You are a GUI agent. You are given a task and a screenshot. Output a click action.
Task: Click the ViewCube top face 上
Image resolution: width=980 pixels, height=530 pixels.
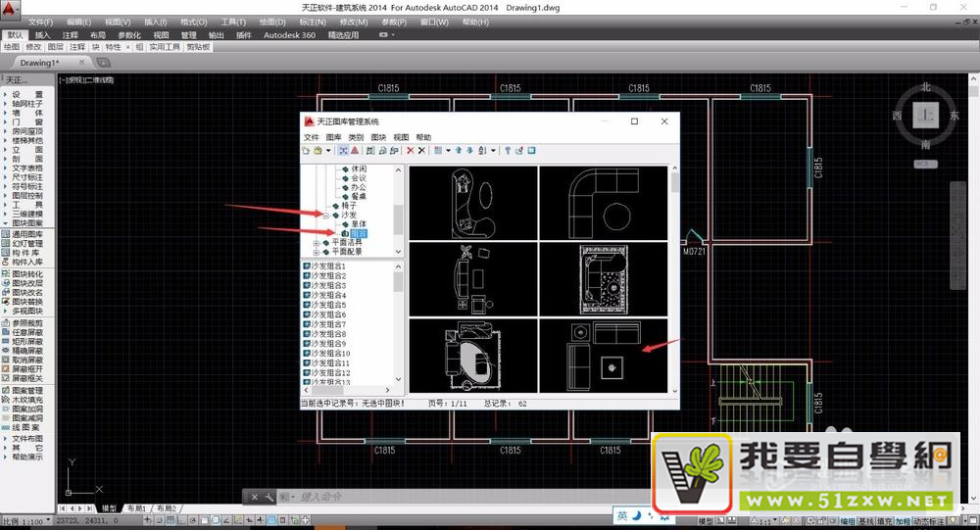(x=926, y=116)
